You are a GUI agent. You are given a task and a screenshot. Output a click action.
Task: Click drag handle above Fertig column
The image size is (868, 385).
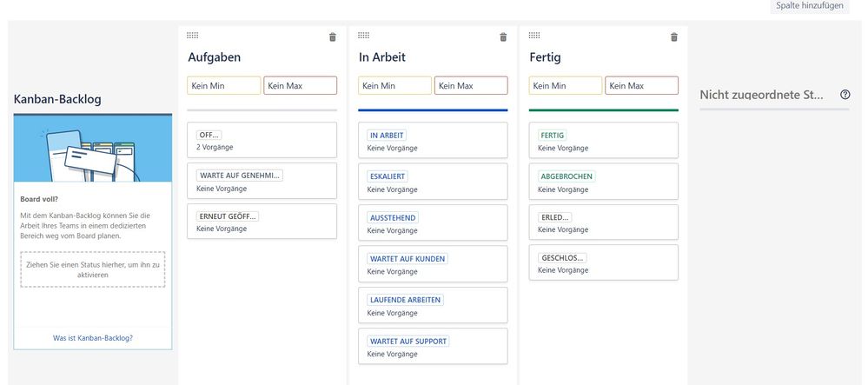pyautogui.click(x=534, y=36)
